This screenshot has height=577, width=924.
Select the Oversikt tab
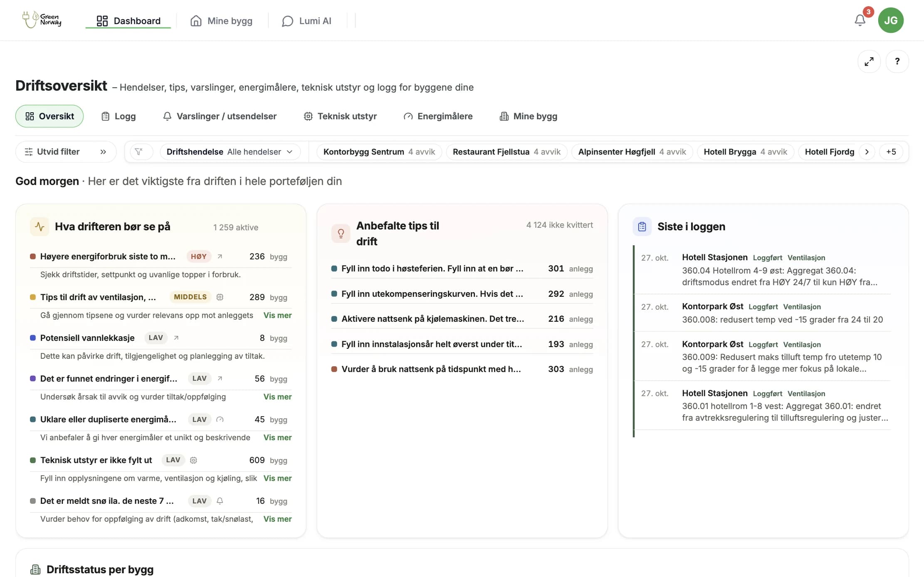click(49, 116)
